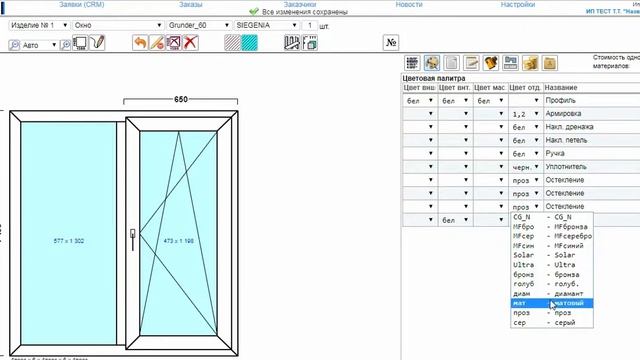The width and height of the screenshot is (640, 360).
Task: Open the blue calculation panel icon
Action: (x=510, y=63)
